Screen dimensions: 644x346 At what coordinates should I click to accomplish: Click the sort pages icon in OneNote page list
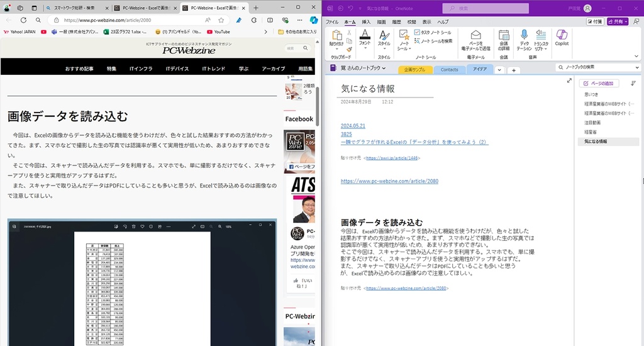[x=633, y=84]
